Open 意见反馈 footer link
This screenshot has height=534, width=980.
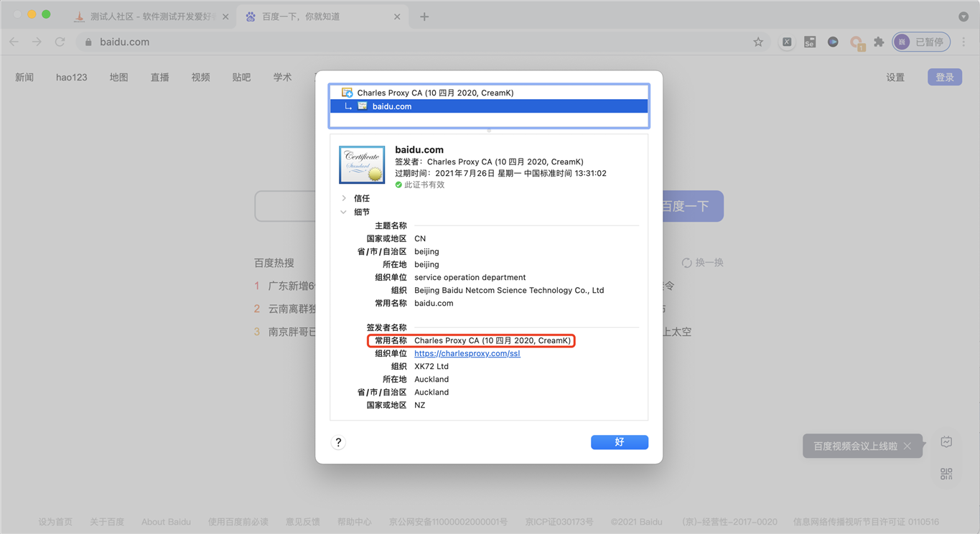[x=303, y=522]
